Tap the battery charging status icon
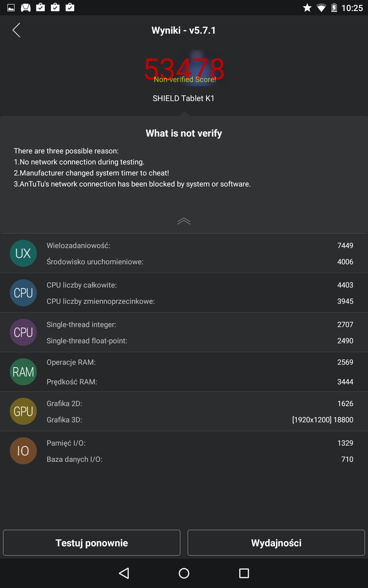Image resolution: width=368 pixels, height=588 pixels. coord(334,8)
